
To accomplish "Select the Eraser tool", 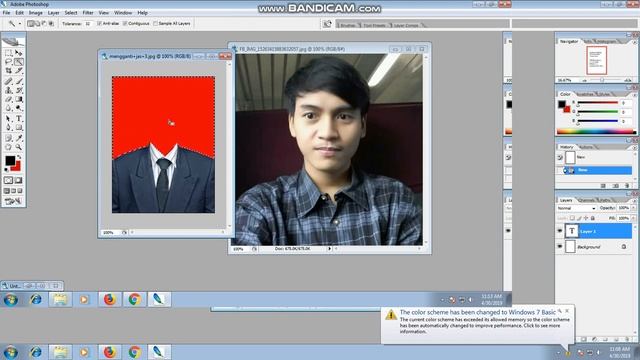I will click(8, 99).
